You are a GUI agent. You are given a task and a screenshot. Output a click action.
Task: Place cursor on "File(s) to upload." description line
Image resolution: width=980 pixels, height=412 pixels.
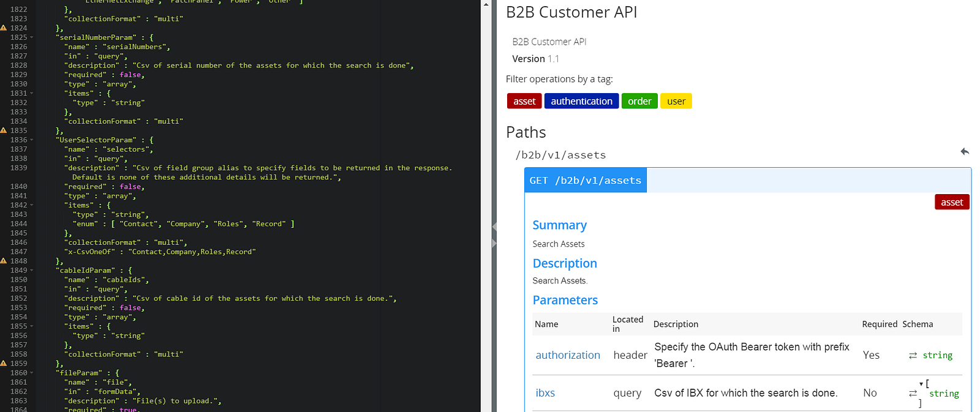143,401
